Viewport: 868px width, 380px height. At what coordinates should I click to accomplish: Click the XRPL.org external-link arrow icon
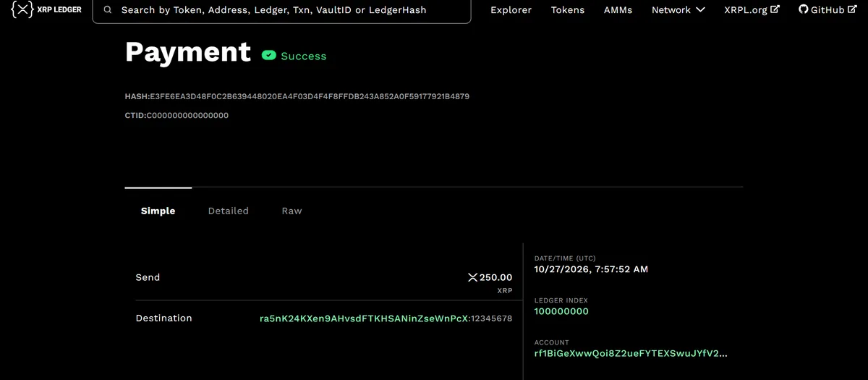(x=775, y=9)
